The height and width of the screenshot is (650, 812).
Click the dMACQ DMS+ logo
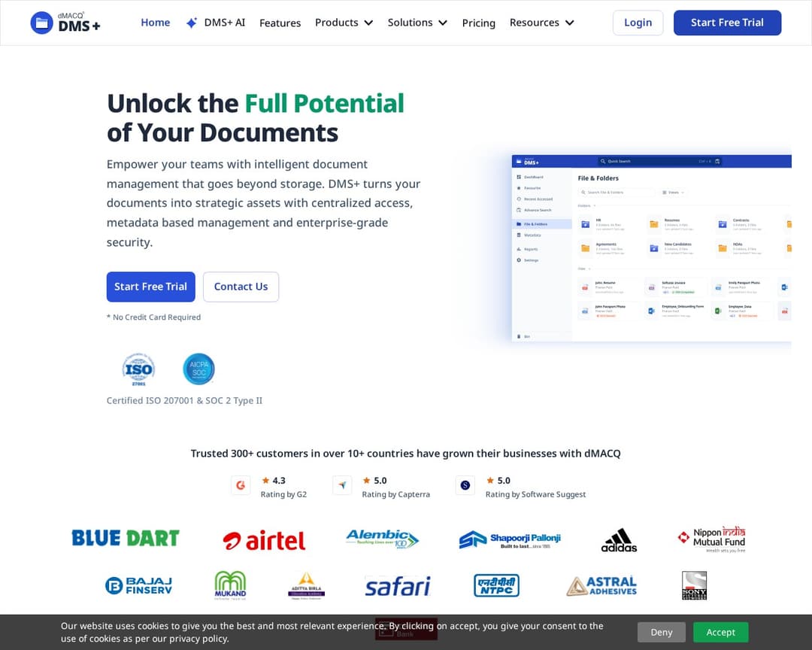pyautogui.click(x=65, y=23)
